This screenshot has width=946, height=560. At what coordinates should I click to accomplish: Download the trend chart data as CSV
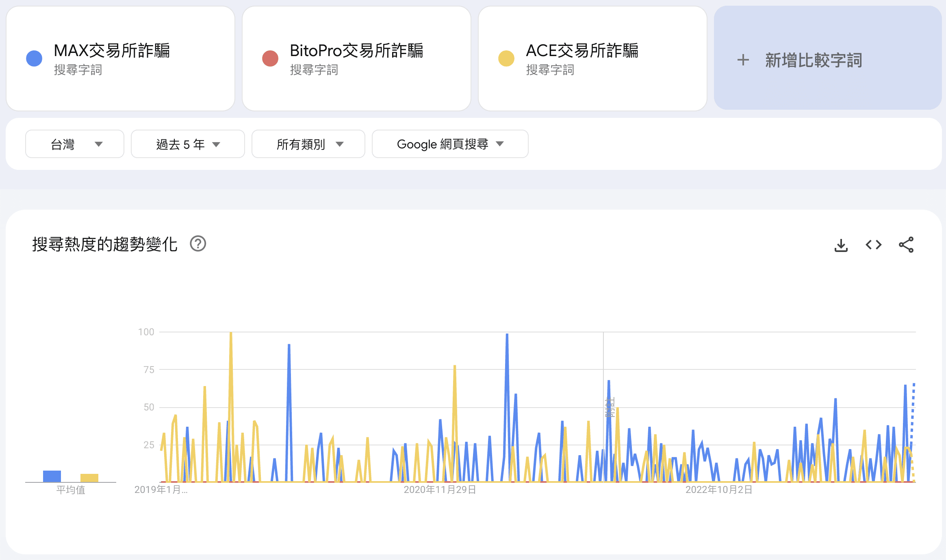(841, 245)
